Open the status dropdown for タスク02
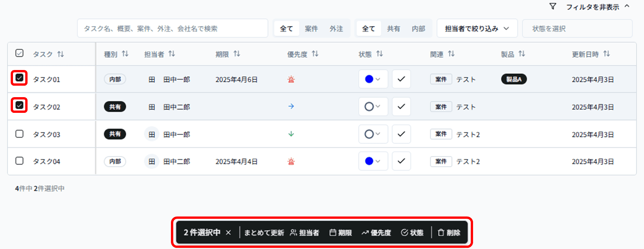The height and width of the screenshot is (249, 644). [x=373, y=107]
